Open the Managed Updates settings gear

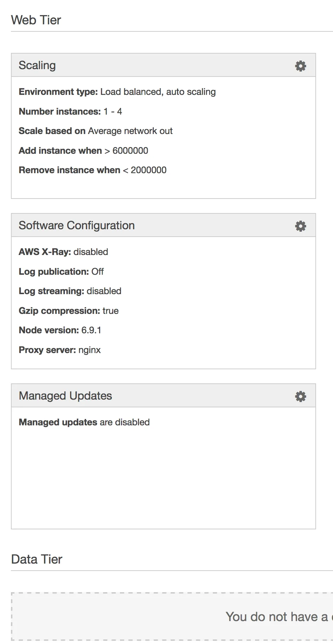click(300, 396)
